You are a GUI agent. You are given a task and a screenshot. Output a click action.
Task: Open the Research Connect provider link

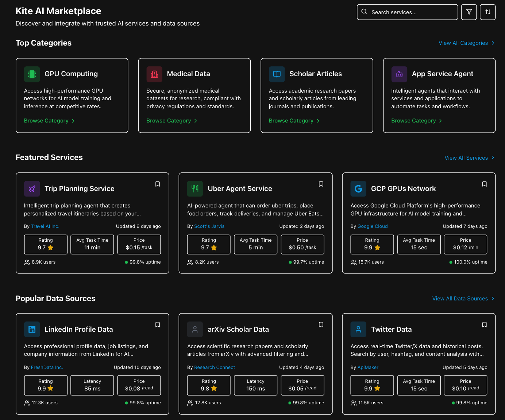click(x=215, y=367)
